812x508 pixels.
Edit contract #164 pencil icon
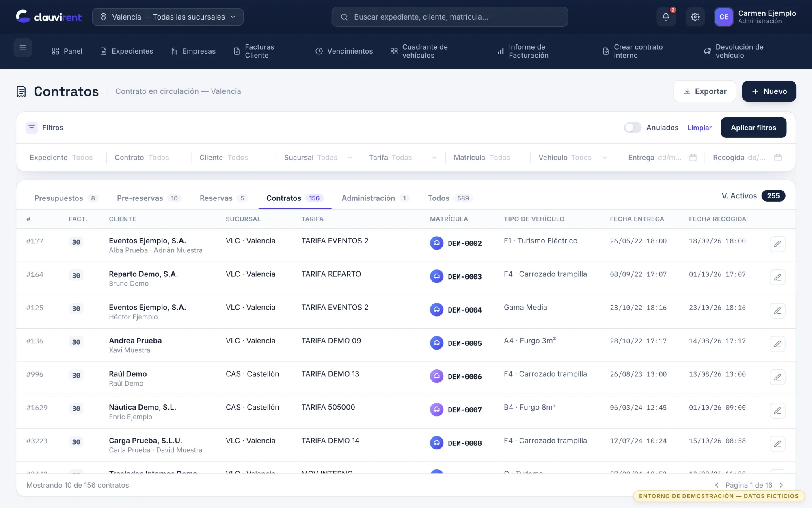coord(777,277)
